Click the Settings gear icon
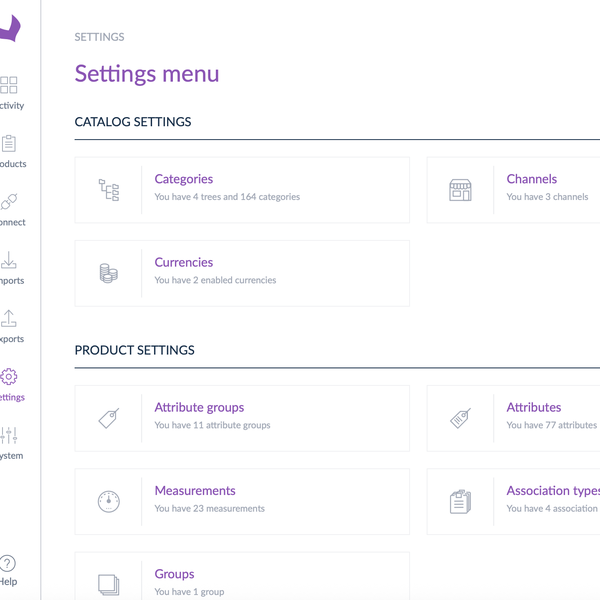600x600 pixels. (9, 377)
